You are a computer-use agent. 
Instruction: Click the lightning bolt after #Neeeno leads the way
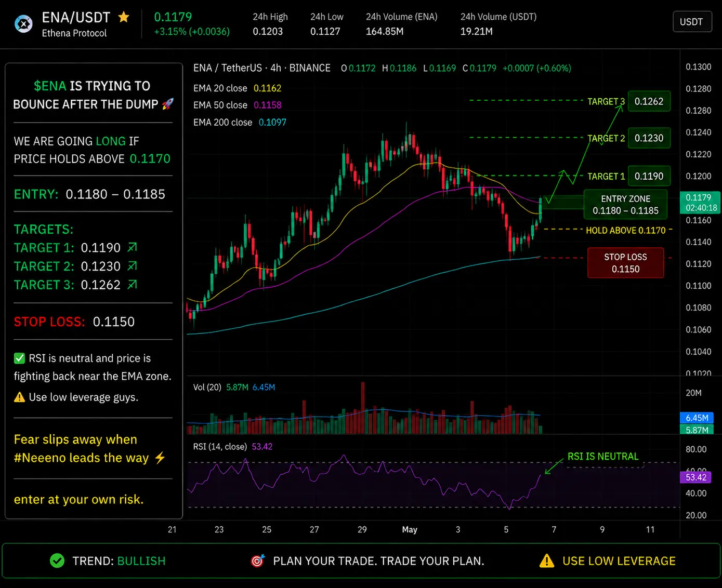pyautogui.click(x=160, y=458)
